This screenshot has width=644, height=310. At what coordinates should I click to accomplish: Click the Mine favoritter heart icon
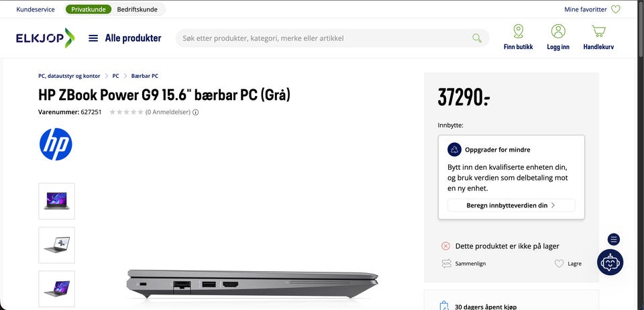click(x=615, y=9)
